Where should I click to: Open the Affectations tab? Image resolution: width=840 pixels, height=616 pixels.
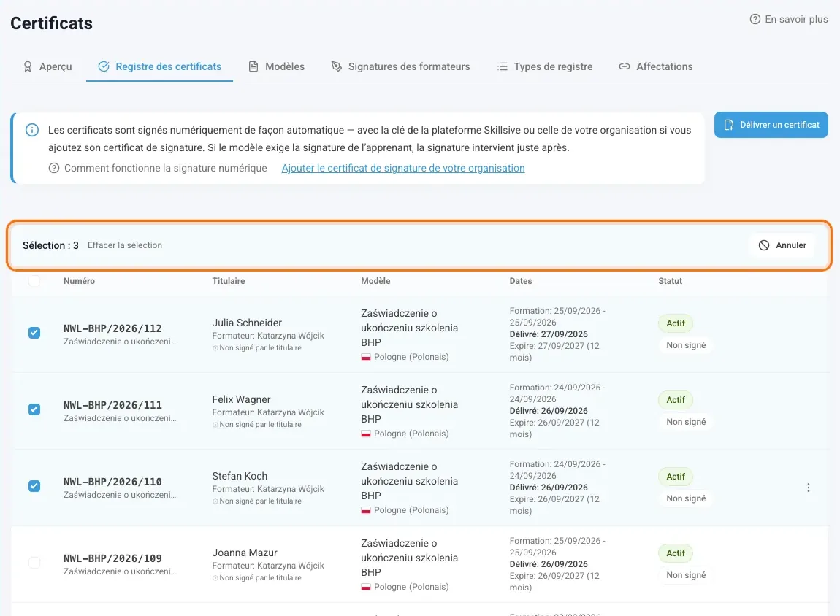click(656, 66)
